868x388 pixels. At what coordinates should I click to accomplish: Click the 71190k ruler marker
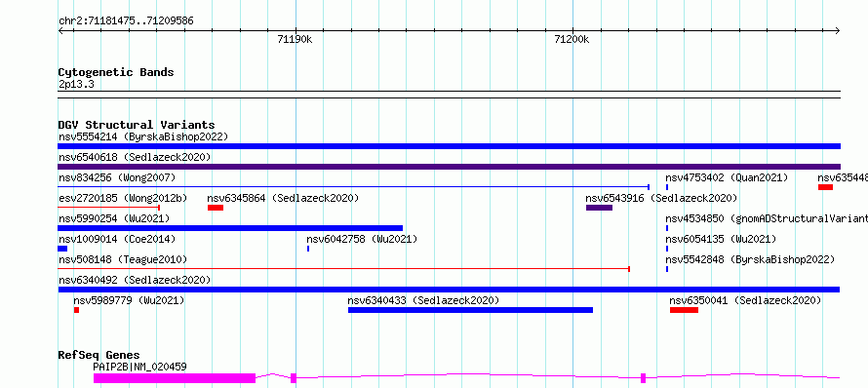296,39
